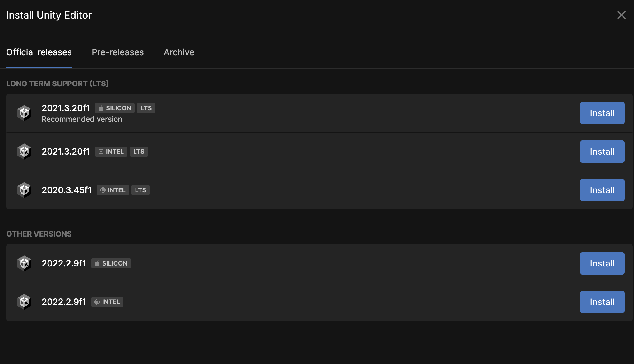
Task: Close the Install Unity Editor dialog
Action: click(622, 15)
